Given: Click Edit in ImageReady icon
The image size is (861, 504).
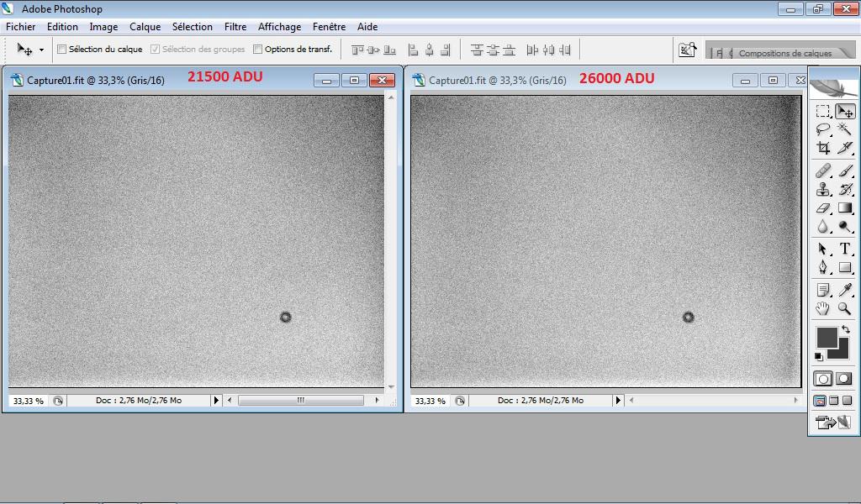Looking at the screenshot, I should tap(833, 423).
